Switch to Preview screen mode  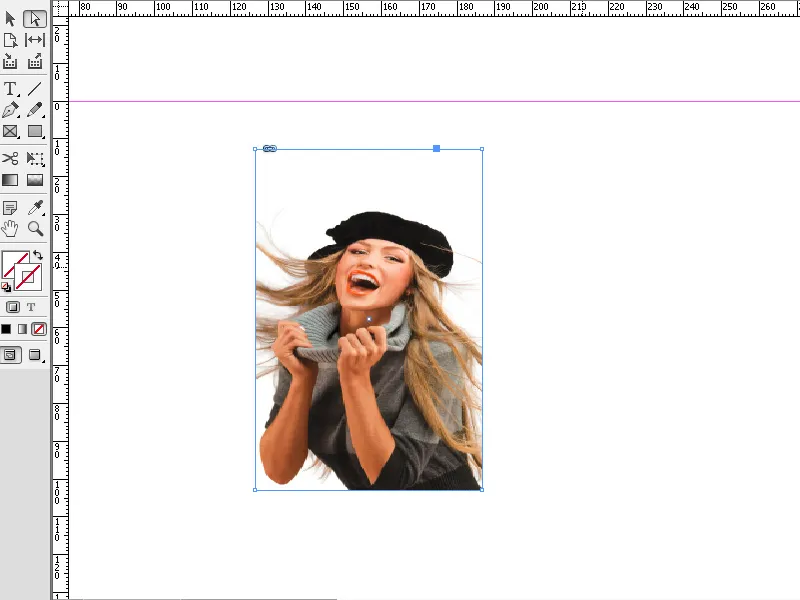35,354
